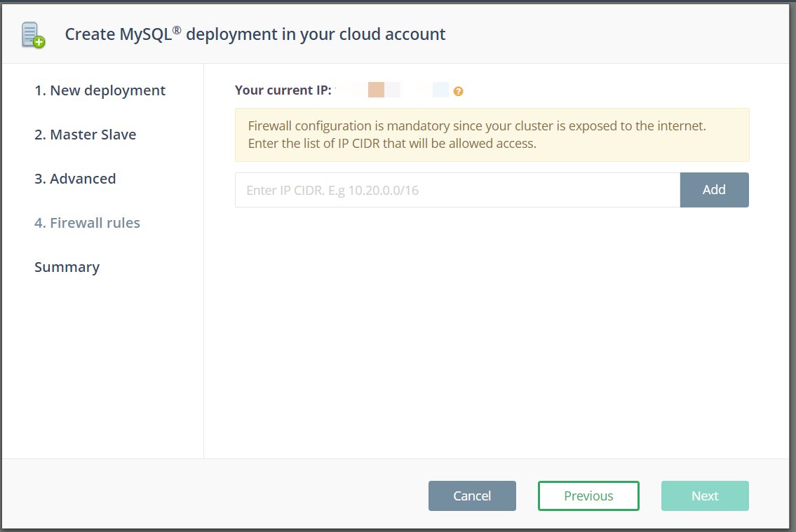Add the entered IP CIDR rule
The height and width of the screenshot is (532, 796).
click(714, 190)
